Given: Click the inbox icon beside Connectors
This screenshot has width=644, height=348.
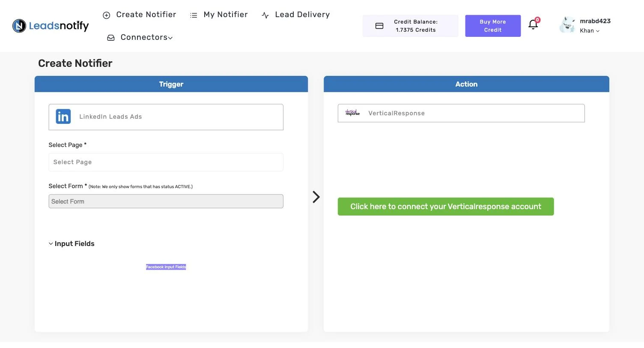Looking at the screenshot, I should (111, 38).
